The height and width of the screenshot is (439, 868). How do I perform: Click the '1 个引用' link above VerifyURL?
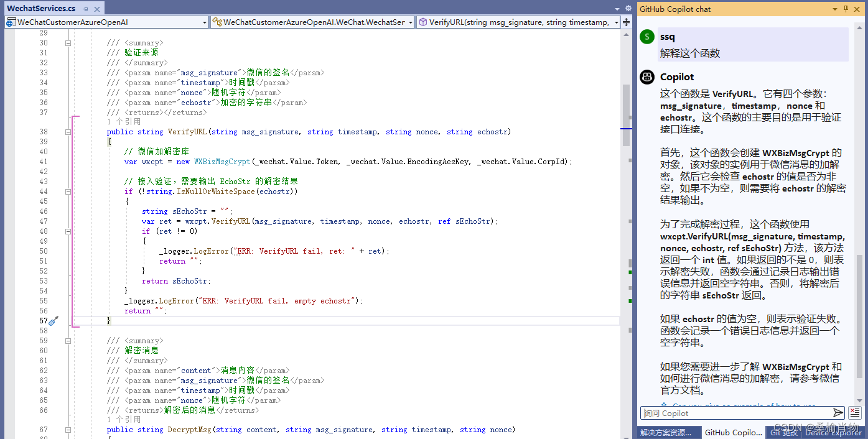pyautogui.click(x=124, y=122)
